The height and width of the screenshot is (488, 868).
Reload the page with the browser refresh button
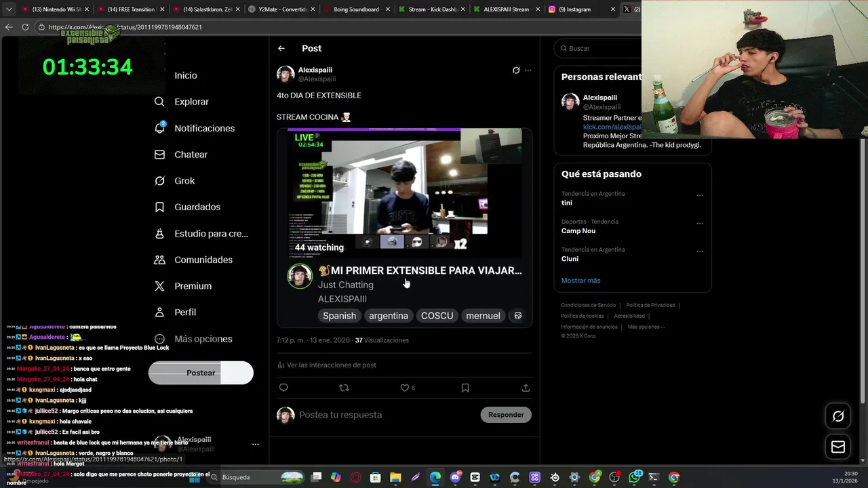[x=25, y=27]
